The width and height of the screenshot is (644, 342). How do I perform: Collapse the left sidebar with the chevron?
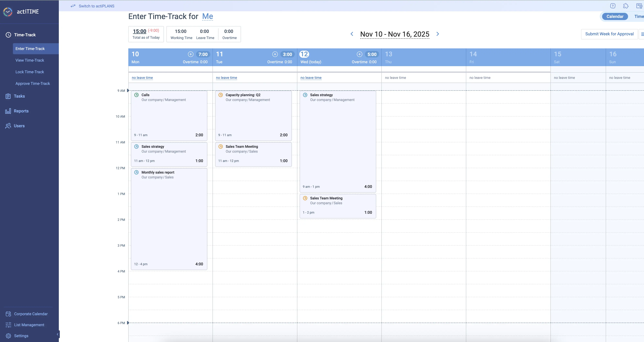pyautogui.click(x=58, y=334)
